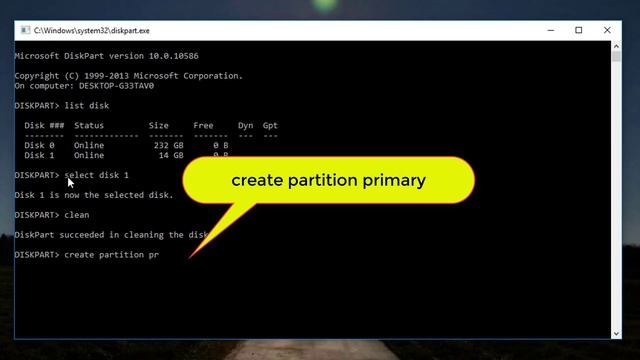The height and width of the screenshot is (360, 640).
Task: Click the Dyn column header
Action: click(246, 125)
